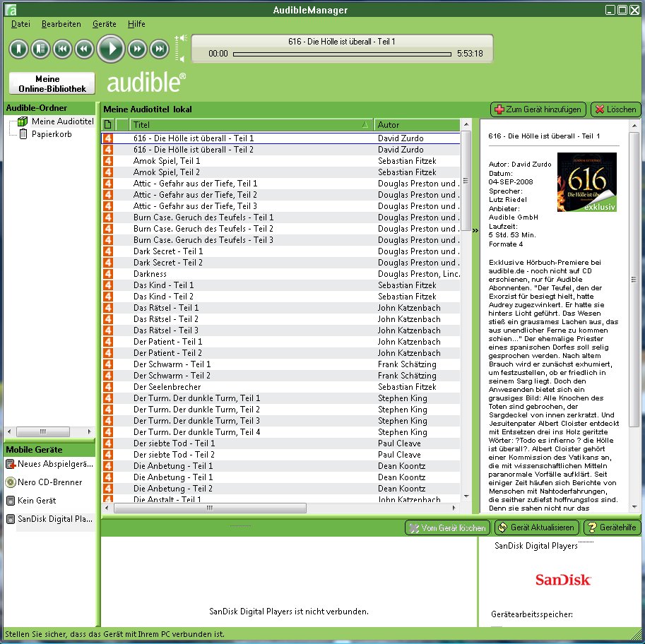The width and height of the screenshot is (645, 644).
Task: Click scroll-right arrow under Audible-Ordner tree
Action: 89,431
